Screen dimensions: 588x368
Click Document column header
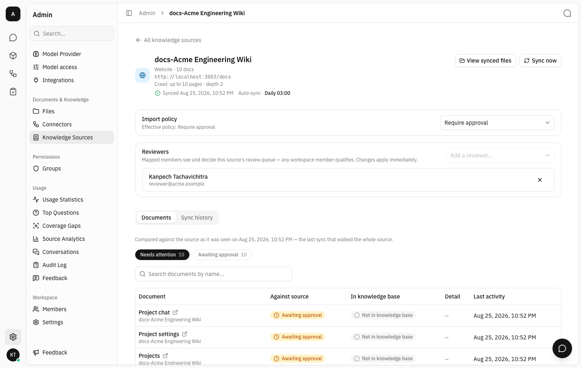[x=152, y=296]
